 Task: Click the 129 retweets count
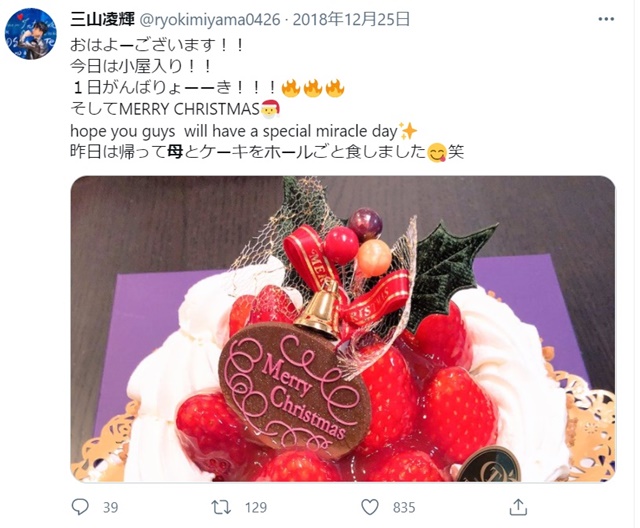(x=256, y=508)
